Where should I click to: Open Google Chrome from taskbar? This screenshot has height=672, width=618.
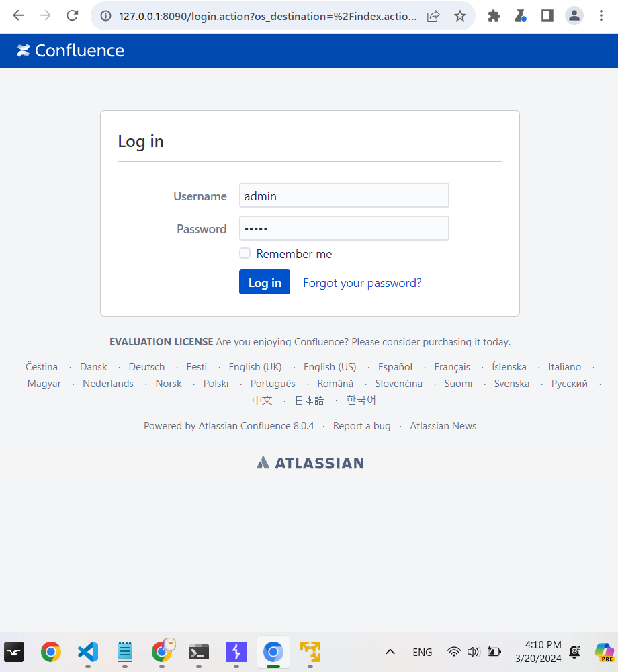click(51, 653)
